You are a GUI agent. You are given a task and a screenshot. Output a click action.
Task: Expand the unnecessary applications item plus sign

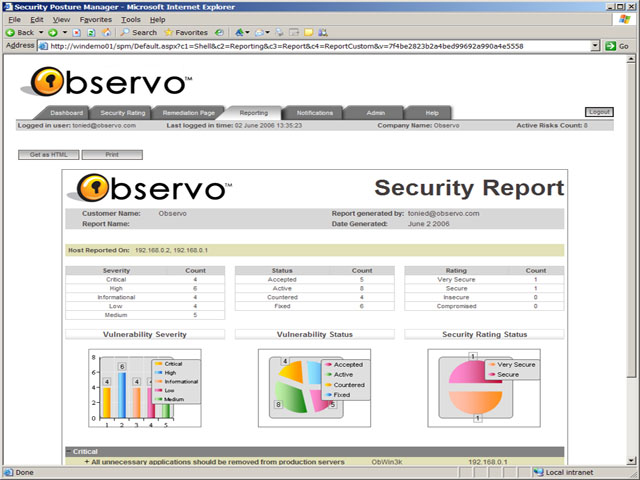tap(87, 462)
